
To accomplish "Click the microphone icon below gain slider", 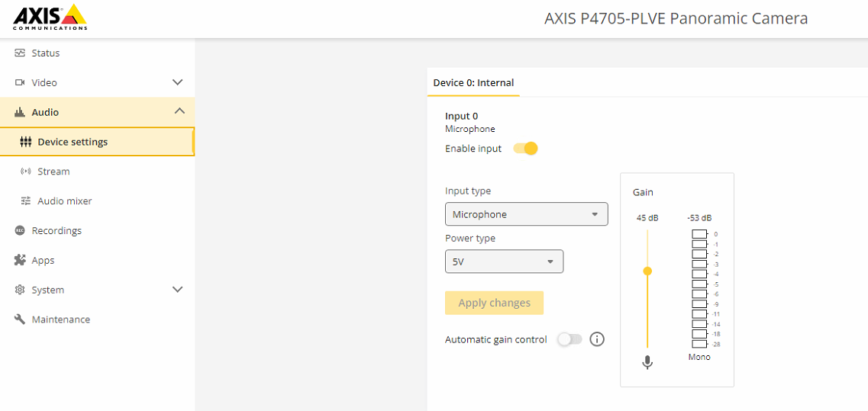I will pyautogui.click(x=647, y=362).
